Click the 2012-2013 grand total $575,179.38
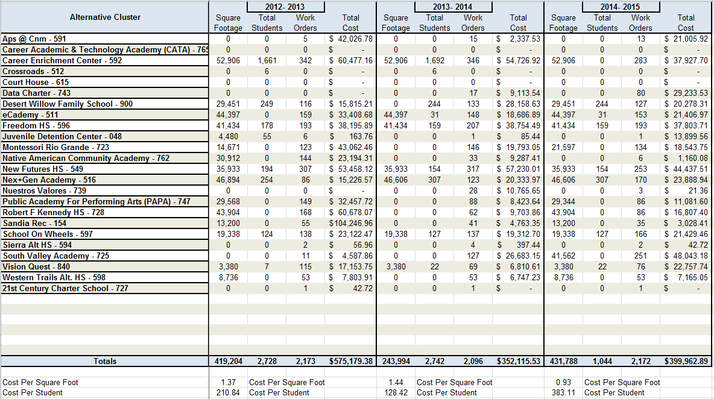Screen dimensions: 714x399 (351, 361)
